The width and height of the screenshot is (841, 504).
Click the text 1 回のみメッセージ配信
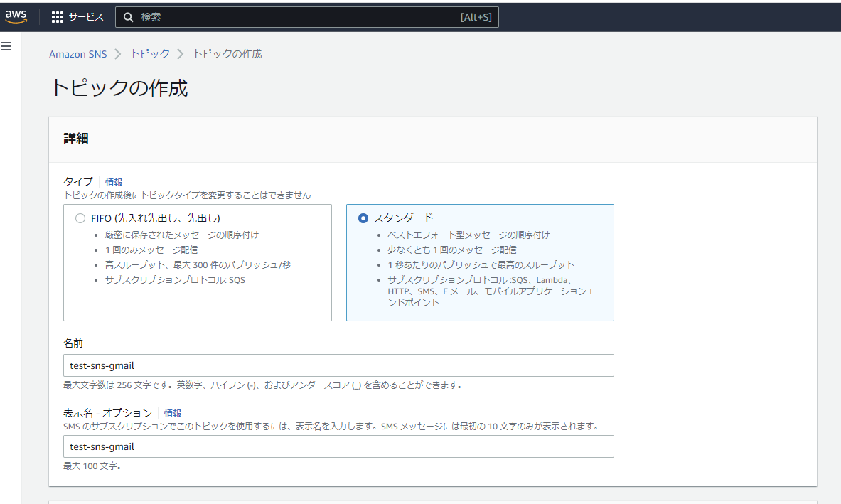coord(151,250)
